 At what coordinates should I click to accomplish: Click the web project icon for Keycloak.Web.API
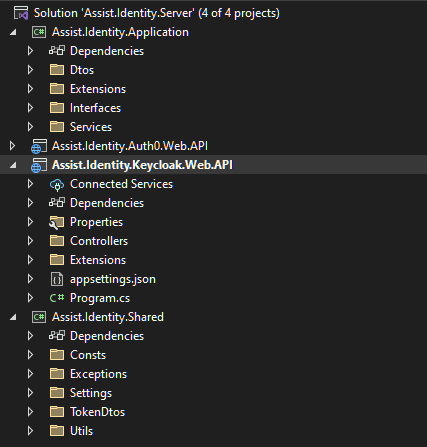click(39, 165)
